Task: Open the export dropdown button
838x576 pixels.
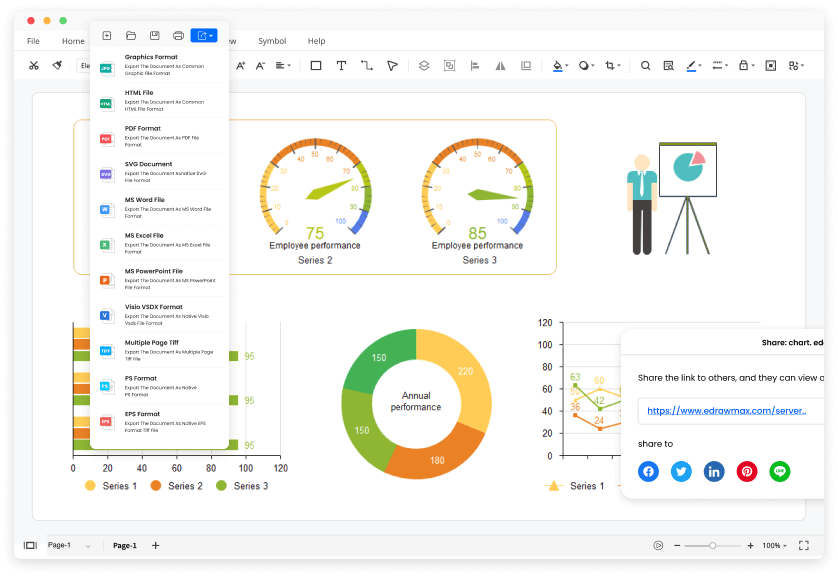Action: tap(204, 35)
